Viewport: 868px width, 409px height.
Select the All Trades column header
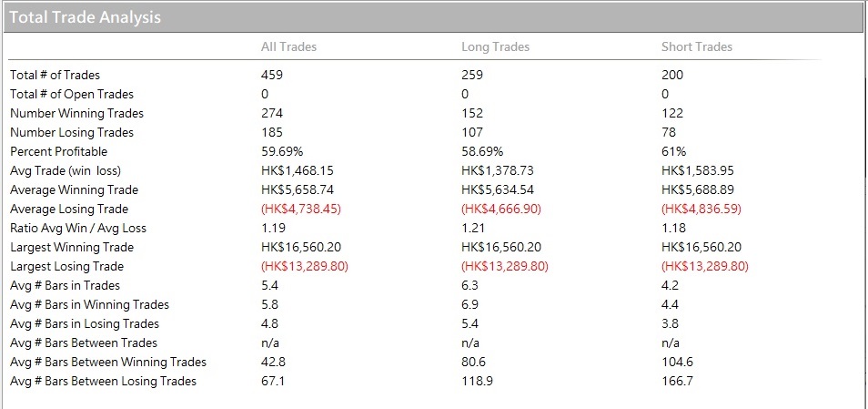[288, 46]
